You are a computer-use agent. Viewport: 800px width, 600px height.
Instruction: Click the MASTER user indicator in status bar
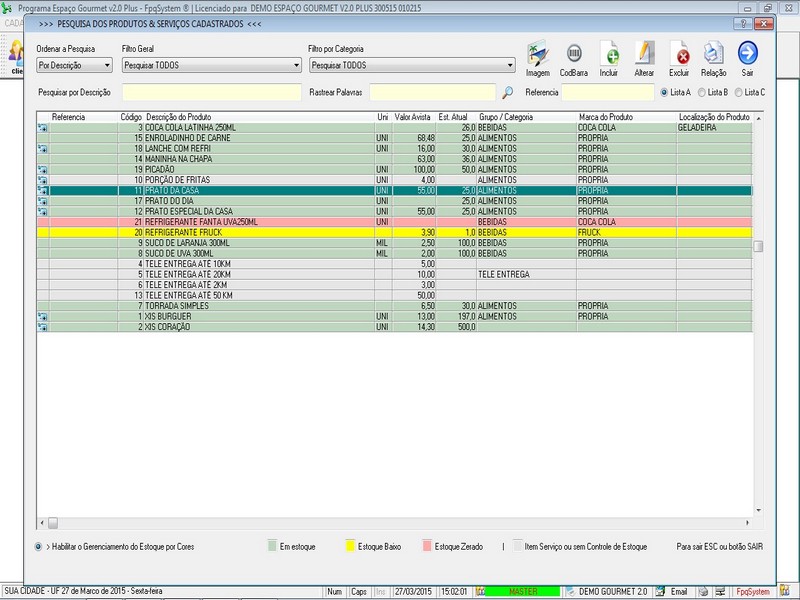coord(523,592)
